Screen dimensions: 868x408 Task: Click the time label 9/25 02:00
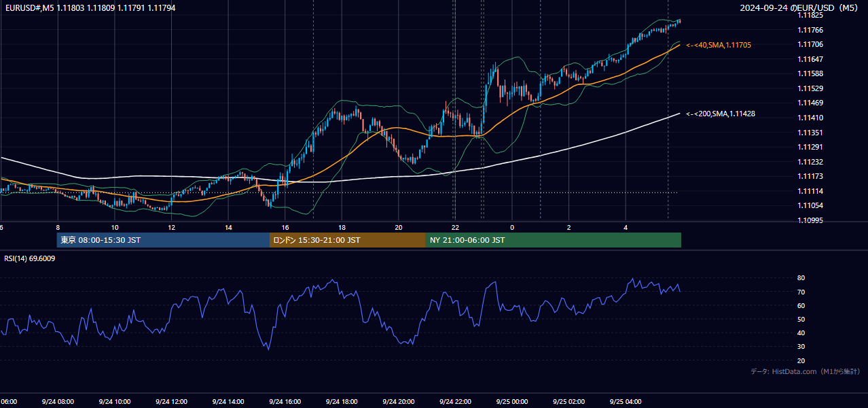569,402
